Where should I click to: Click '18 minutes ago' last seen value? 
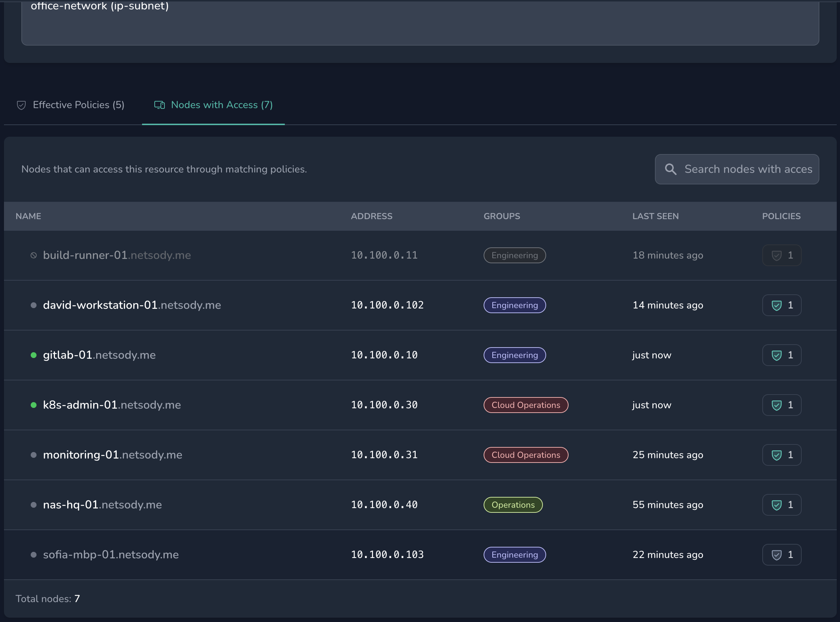[668, 255]
